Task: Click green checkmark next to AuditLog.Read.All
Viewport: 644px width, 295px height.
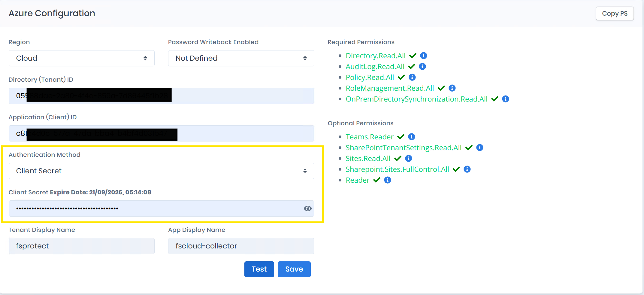Action: pos(412,66)
